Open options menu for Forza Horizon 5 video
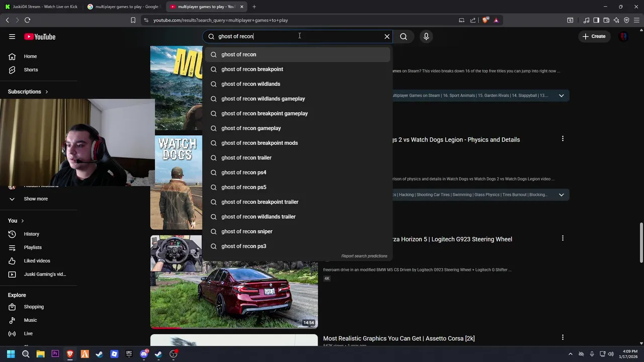Viewport: 644px width, 362px height. pyautogui.click(x=562, y=238)
